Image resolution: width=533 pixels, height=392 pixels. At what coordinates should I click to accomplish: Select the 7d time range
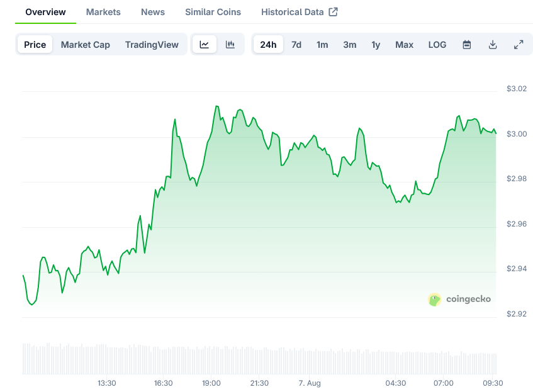pos(296,45)
